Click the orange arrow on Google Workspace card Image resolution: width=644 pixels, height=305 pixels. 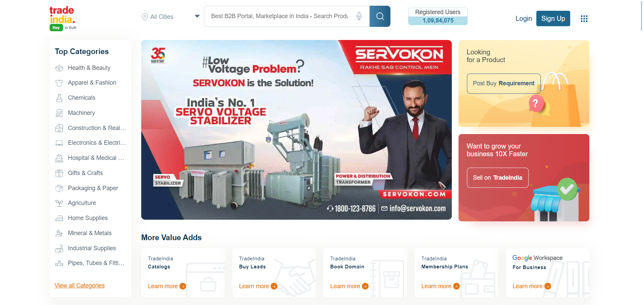[548, 286]
